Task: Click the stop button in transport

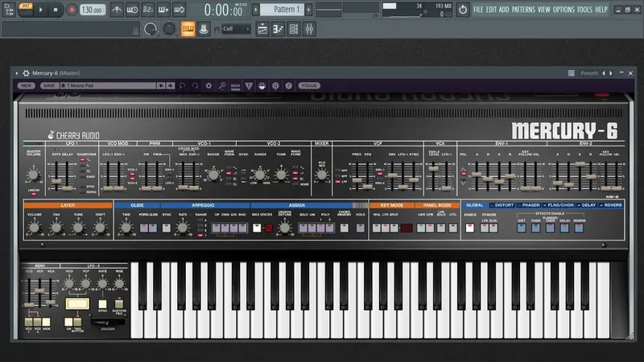Action: [56, 10]
